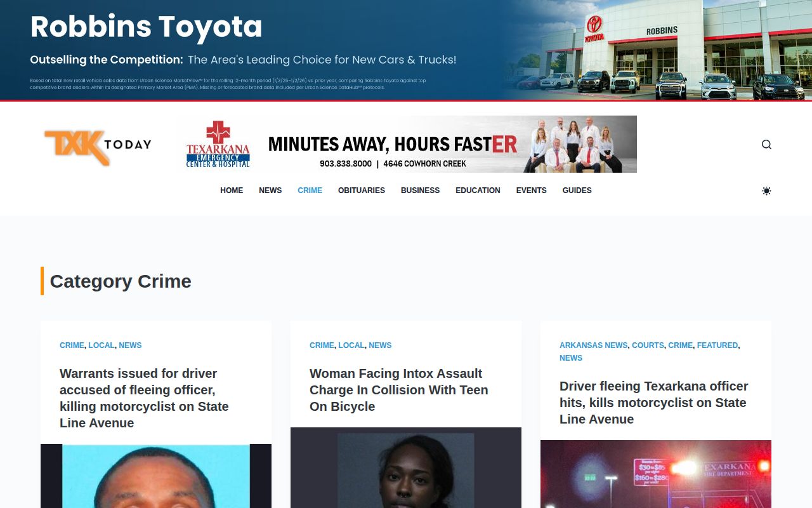
Task: Open OBITUARIES in navigation
Action: click(362, 190)
